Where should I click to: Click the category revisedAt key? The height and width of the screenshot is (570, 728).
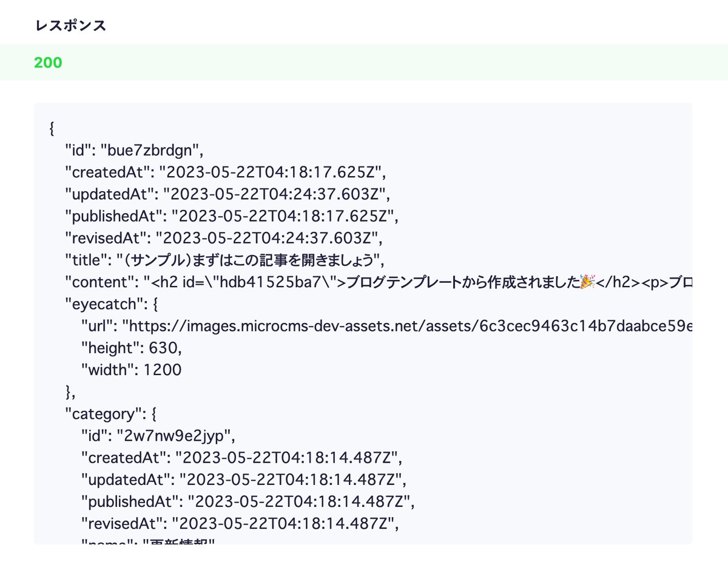[x=123, y=523]
